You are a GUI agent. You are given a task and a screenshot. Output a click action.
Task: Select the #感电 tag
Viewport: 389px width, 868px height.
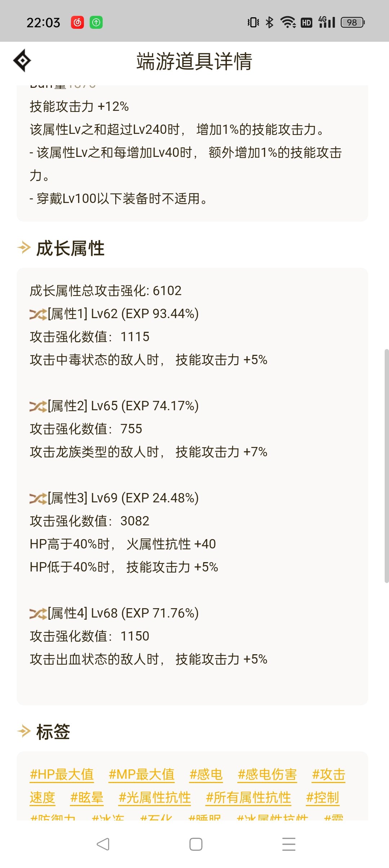(206, 774)
